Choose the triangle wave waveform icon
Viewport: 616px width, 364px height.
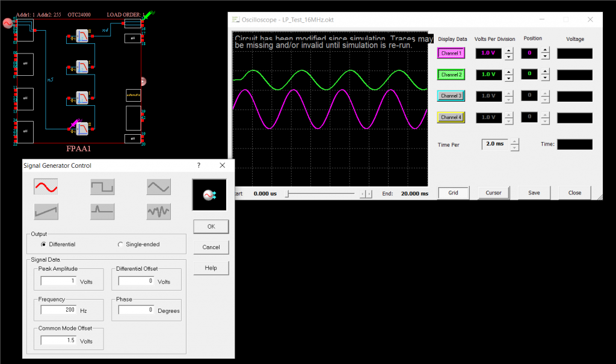tap(158, 187)
